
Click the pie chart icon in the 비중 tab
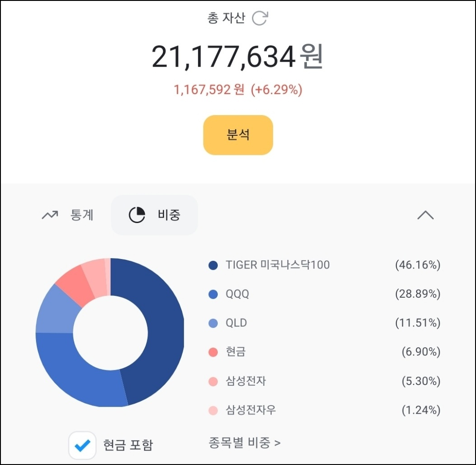137,215
